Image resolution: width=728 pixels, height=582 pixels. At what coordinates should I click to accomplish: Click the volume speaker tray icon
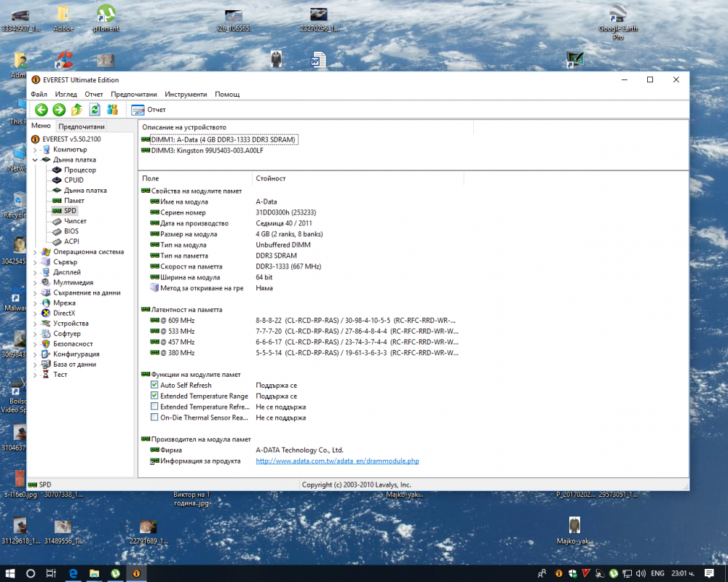641,574
